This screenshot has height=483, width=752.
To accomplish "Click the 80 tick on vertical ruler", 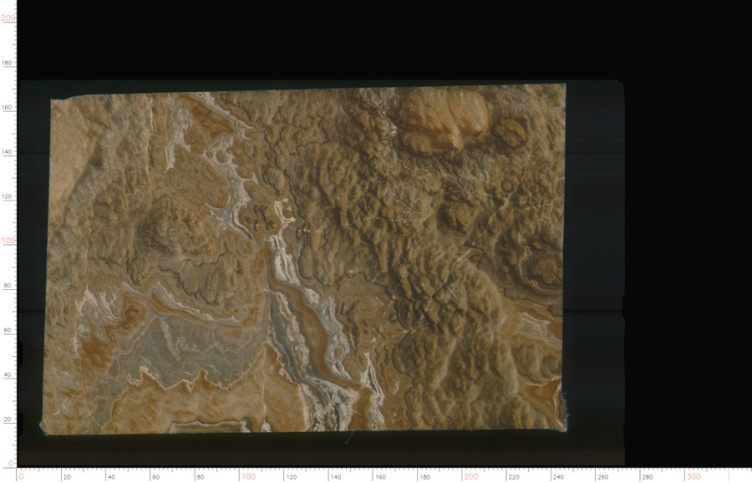I will tap(7, 286).
